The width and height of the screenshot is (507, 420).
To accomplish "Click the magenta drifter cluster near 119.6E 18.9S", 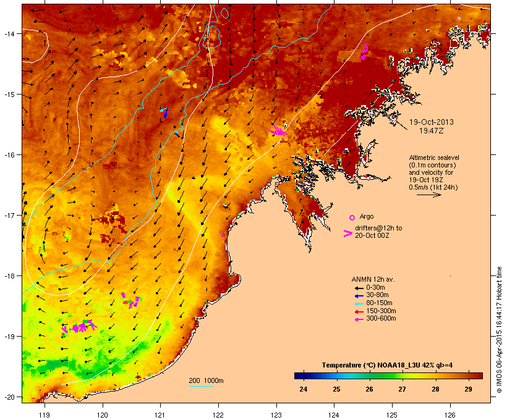I will [79, 327].
